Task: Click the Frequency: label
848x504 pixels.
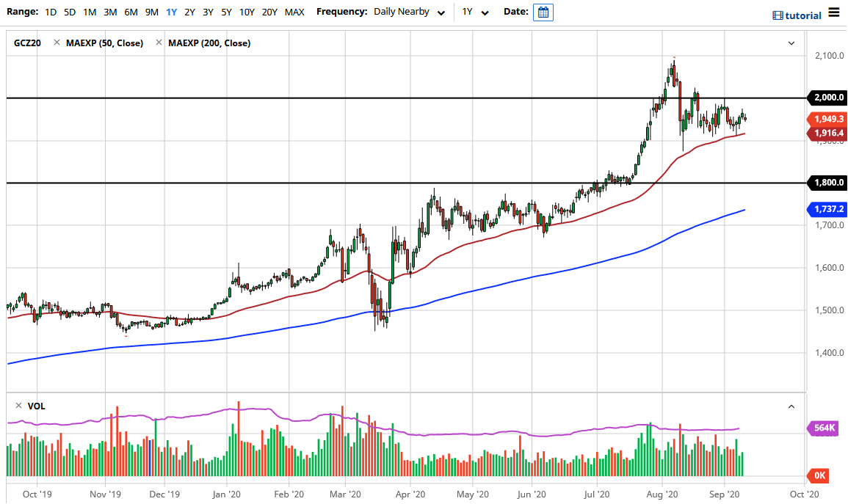Action: 342,11
